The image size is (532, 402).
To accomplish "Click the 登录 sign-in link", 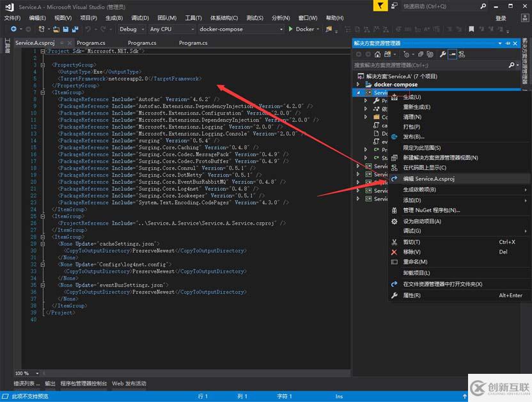I will tap(501, 19).
